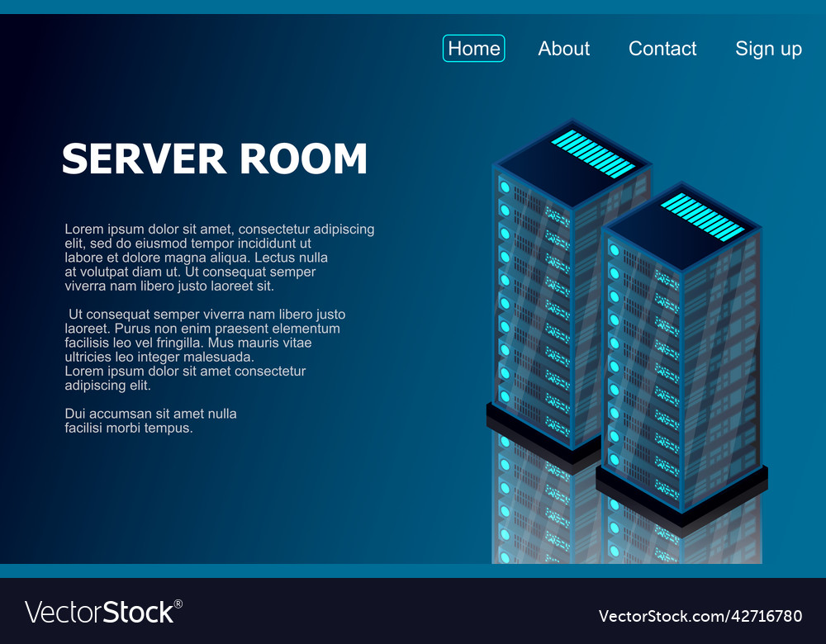
Task: Click the top indicator light on left rack
Action: [x=505, y=187]
